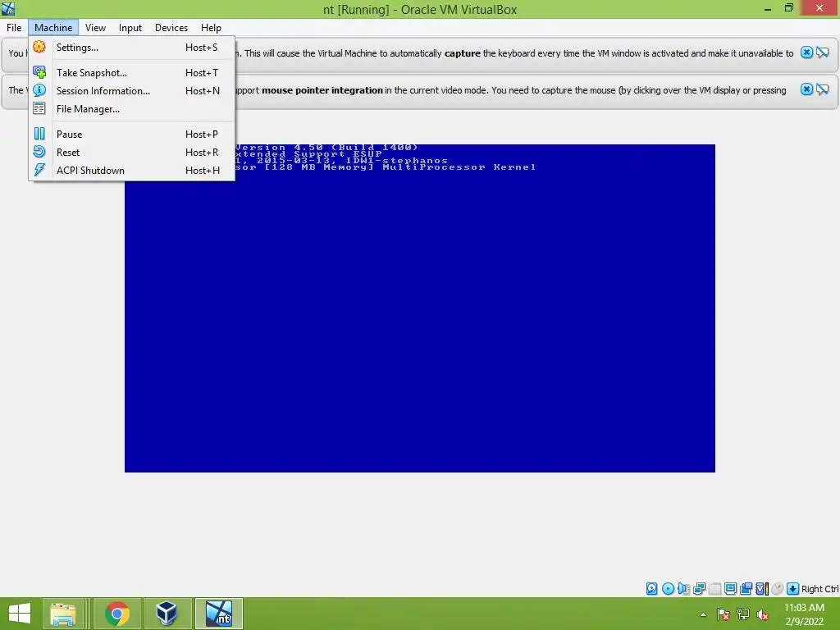Screen dimensions: 840x630
Task: Open Settings from the Machine menu
Action: coord(131,47)
